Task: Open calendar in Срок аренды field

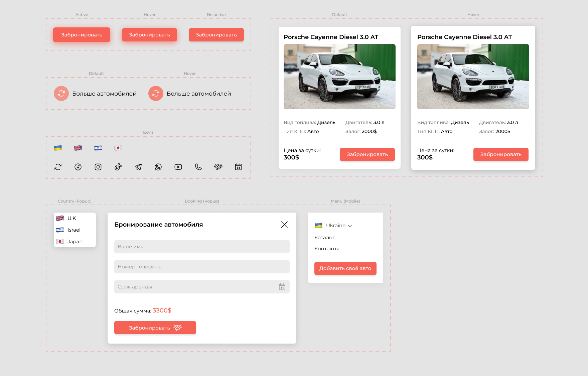Action: [x=282, y=287]
